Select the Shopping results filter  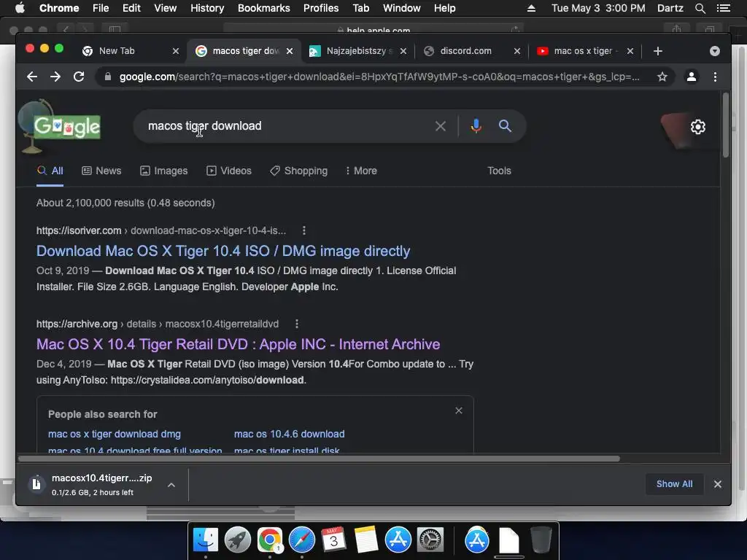click(298, 171)
